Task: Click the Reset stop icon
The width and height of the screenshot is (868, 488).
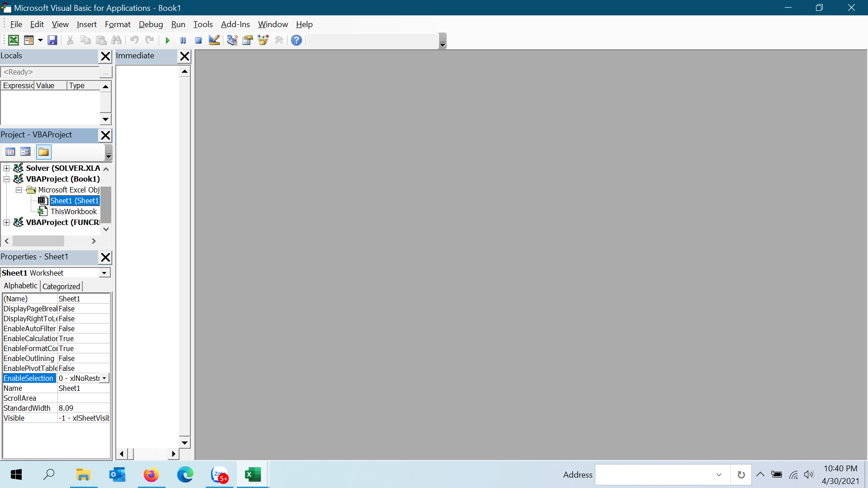Action: 198,40
